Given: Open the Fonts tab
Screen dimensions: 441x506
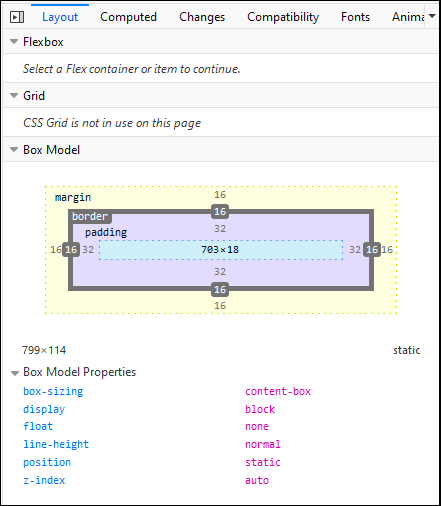Looking at the screenshot, I should pos(355,17).
